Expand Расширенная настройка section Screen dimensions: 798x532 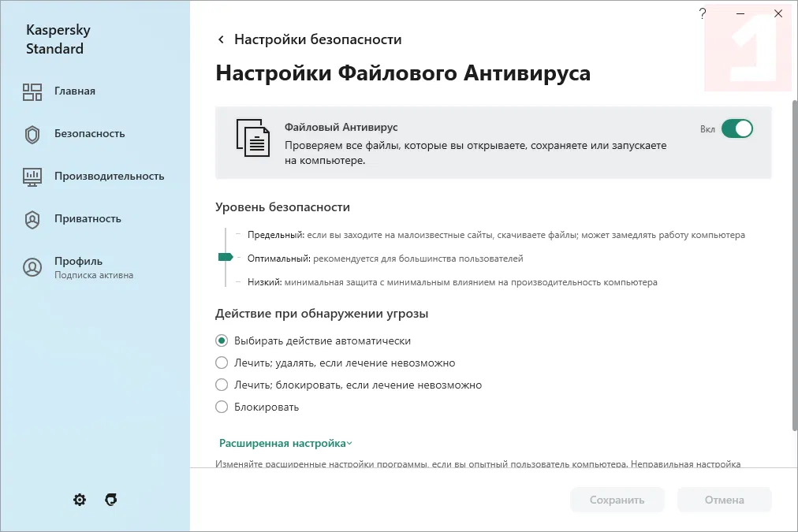point(285,444)
